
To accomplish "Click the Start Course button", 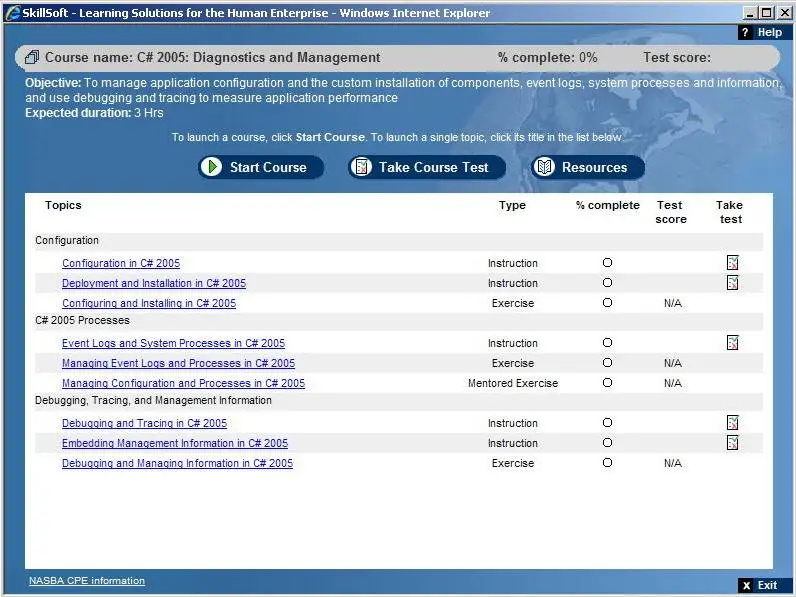I will (261, 167).
